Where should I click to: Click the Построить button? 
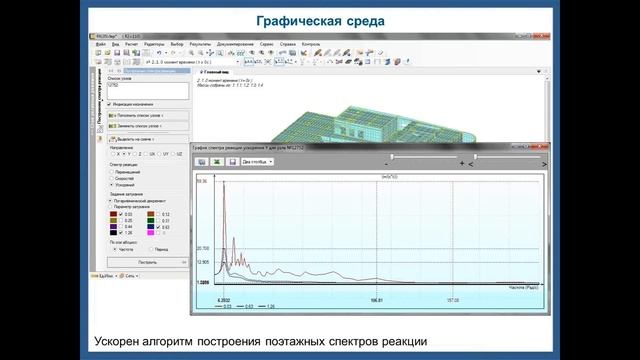pyautogui.click(x=148, y=262)
